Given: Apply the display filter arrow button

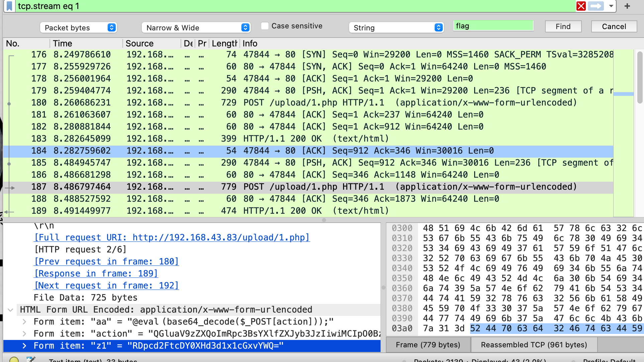Looking at the screenshot, I should pos(596,6).
